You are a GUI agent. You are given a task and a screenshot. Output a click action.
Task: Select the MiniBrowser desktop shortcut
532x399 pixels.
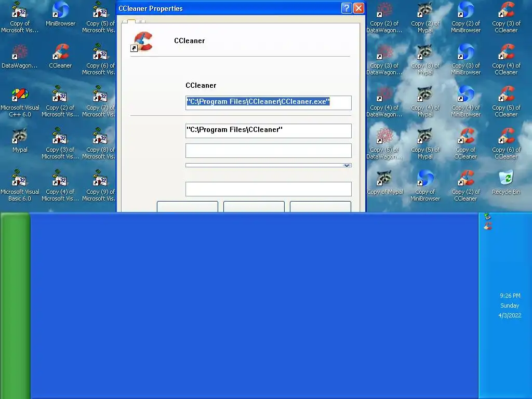(60, 15)
